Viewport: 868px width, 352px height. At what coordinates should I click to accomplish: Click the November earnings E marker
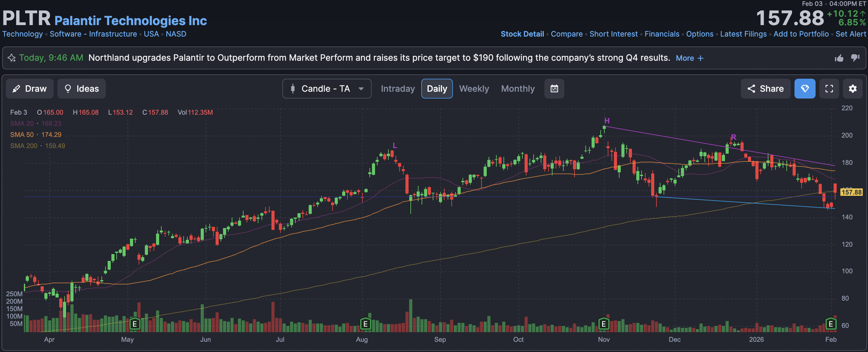603,324
